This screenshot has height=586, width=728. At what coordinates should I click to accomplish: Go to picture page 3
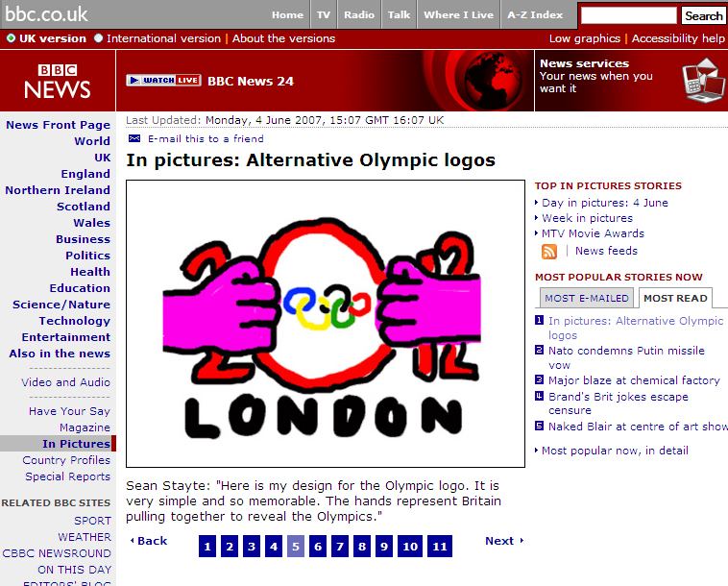pyautogui.click(x=252, y=546)
